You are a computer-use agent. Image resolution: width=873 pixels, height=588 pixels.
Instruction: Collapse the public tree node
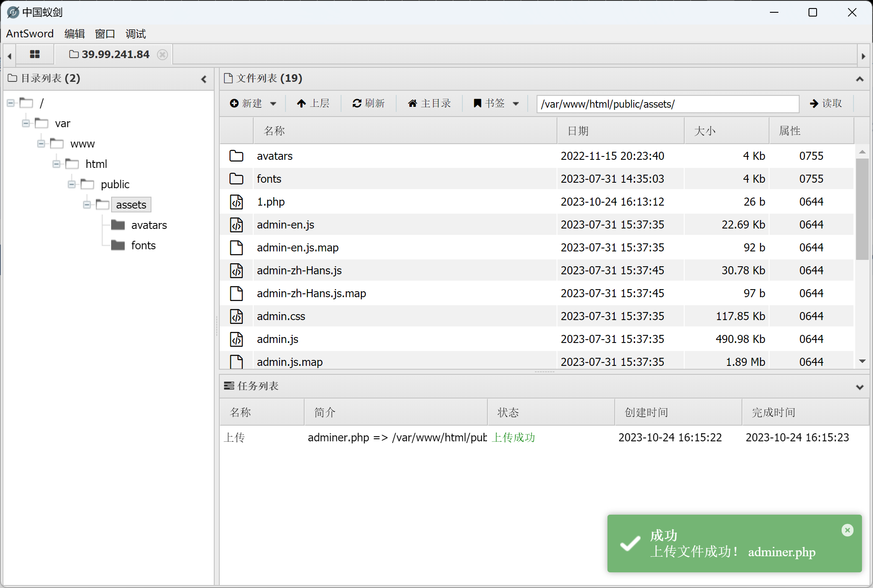coord(72,184)
